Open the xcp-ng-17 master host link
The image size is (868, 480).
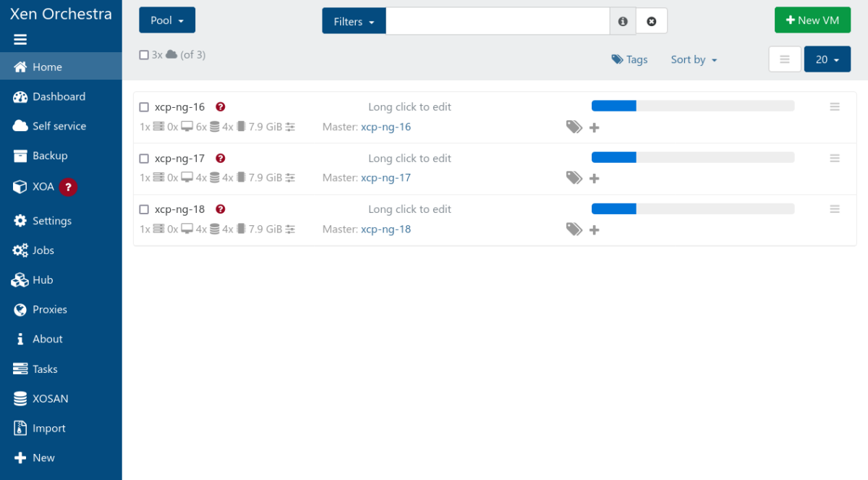pyautogui.click(x=386, y=177)
